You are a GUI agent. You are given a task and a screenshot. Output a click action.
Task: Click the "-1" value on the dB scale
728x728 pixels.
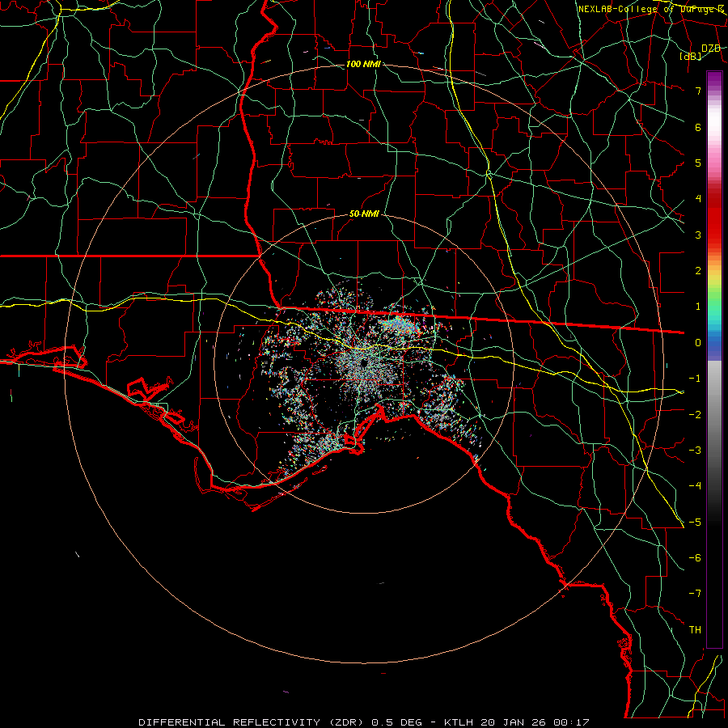click(x=695, y=379)
